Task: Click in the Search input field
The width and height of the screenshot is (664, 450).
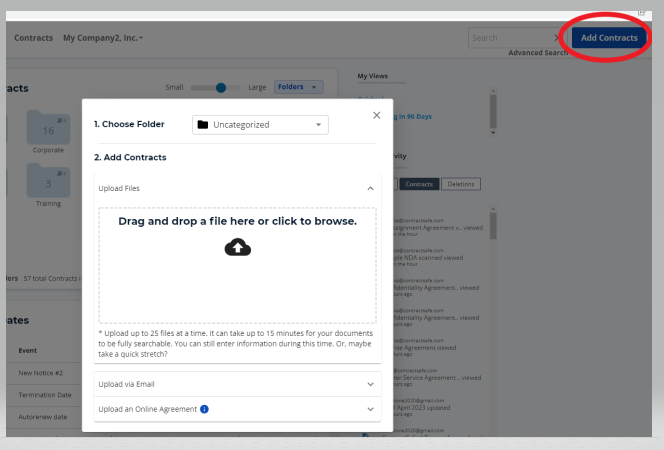Action: click(x=511, y=38)
